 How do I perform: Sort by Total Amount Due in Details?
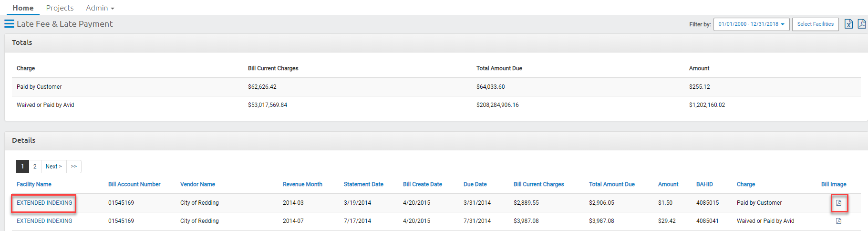(611, 184)
